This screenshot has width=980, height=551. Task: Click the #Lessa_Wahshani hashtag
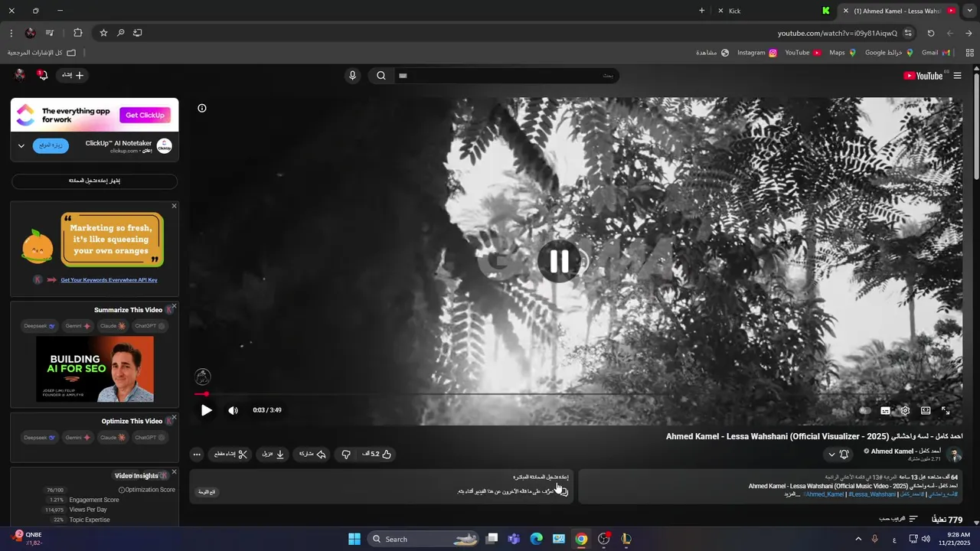pos(872,494)
